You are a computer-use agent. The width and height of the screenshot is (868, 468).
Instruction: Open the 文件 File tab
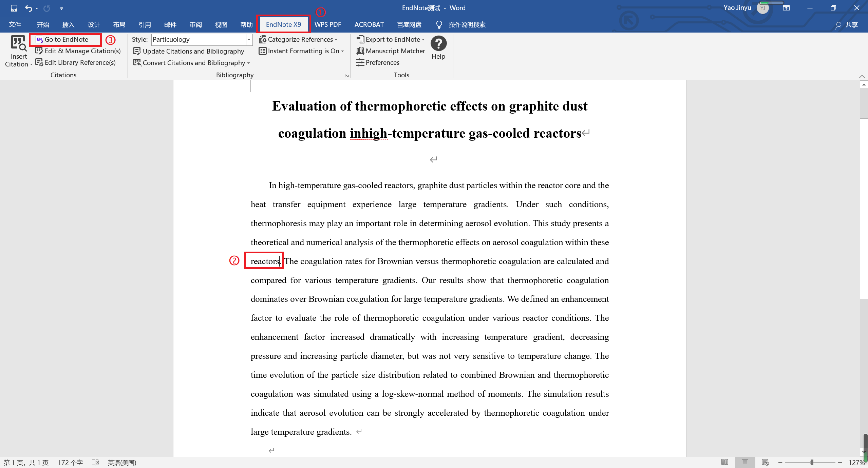pyautogui.click(x=15, y=24)
